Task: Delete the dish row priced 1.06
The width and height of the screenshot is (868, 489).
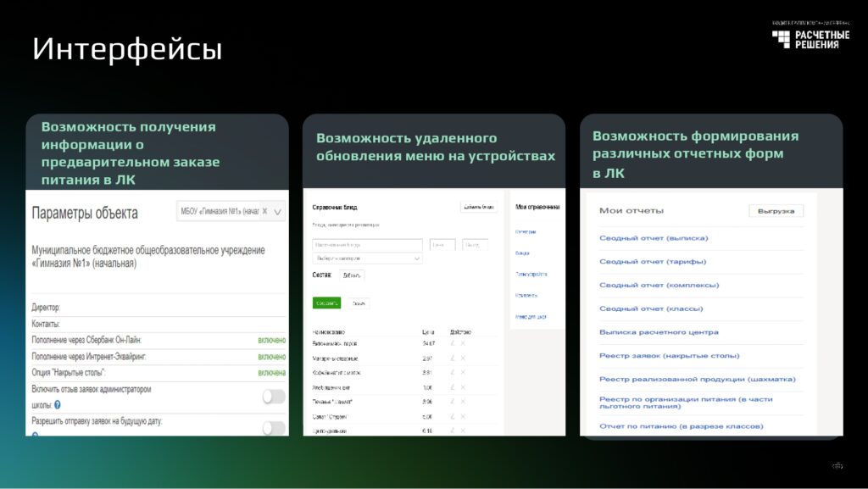Action: coord(463,387)
